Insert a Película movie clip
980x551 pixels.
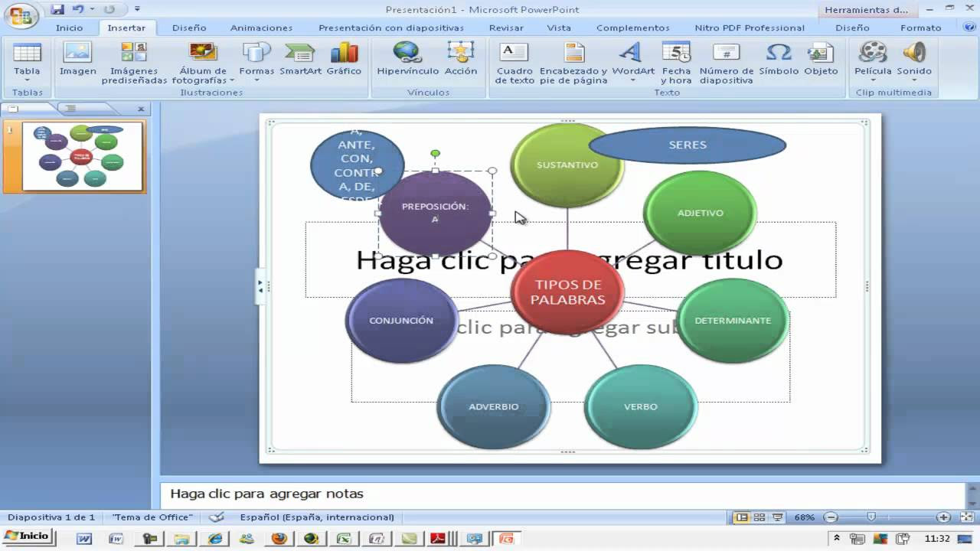coord(873,61)
